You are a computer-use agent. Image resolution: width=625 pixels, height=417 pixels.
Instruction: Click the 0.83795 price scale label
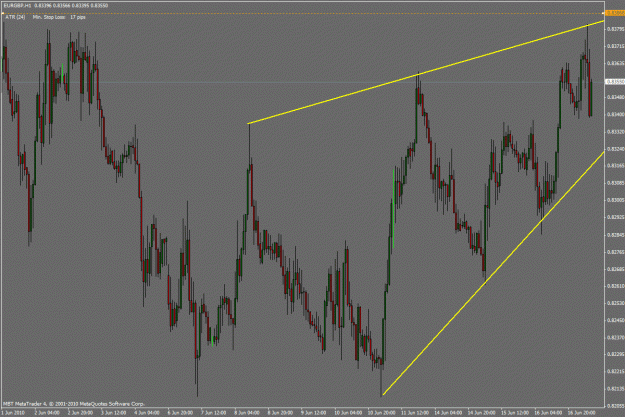pos(615,29)
